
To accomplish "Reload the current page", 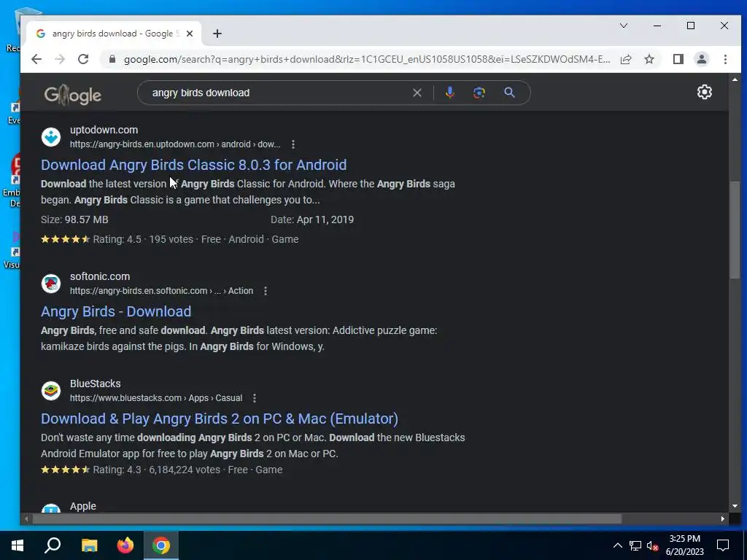I will 83,59.
